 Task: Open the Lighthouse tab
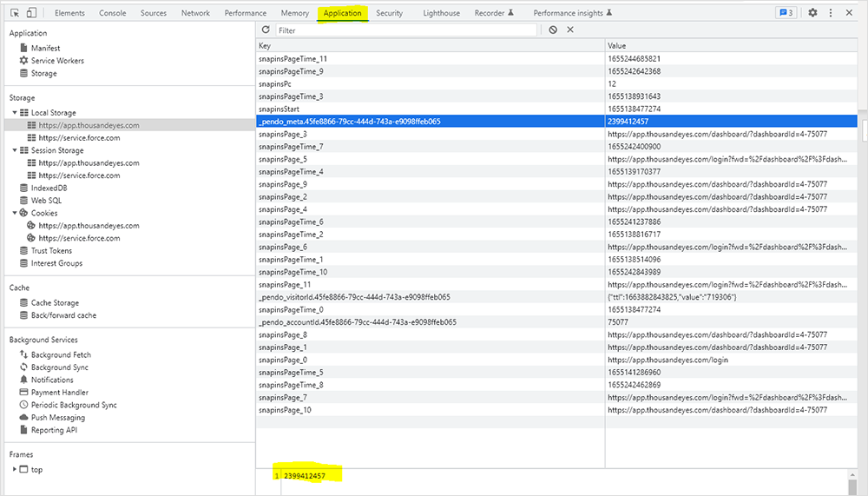[441, 13]
